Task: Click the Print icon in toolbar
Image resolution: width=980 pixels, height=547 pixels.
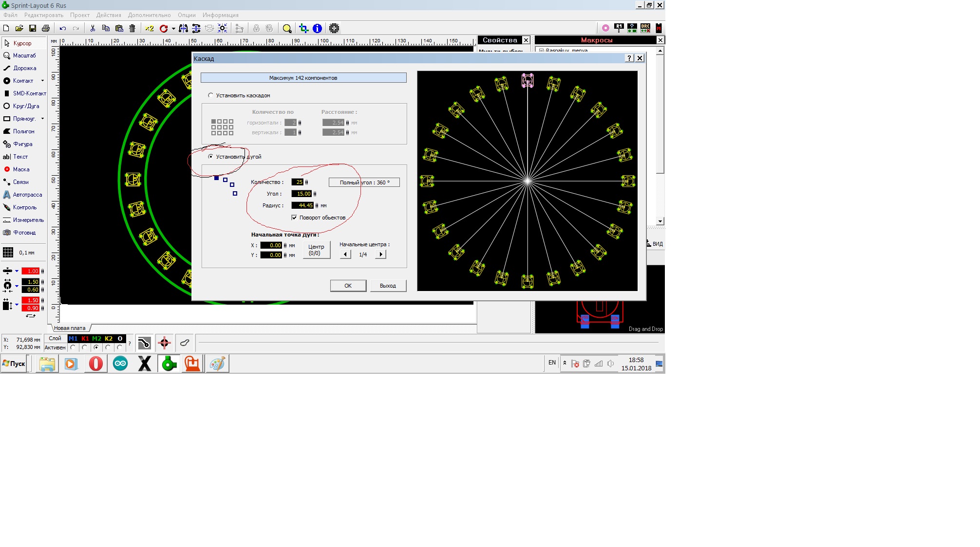Action: [x=46, y=28]
